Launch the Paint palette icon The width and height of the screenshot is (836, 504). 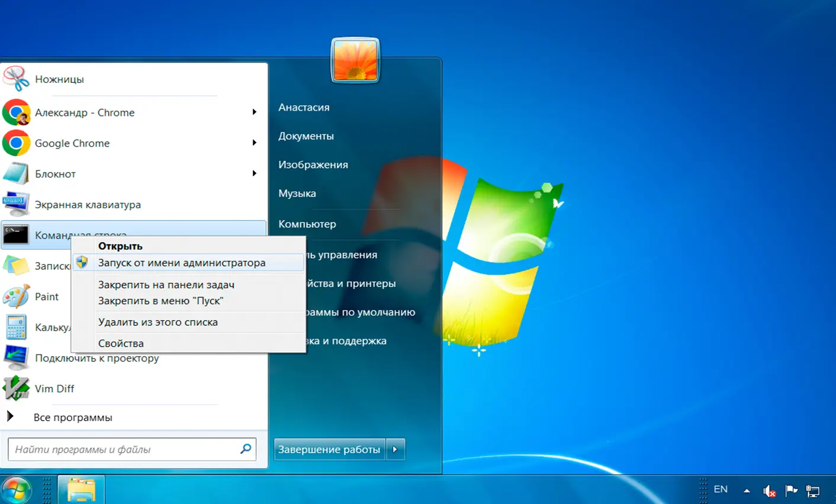(x=16, y=296)
